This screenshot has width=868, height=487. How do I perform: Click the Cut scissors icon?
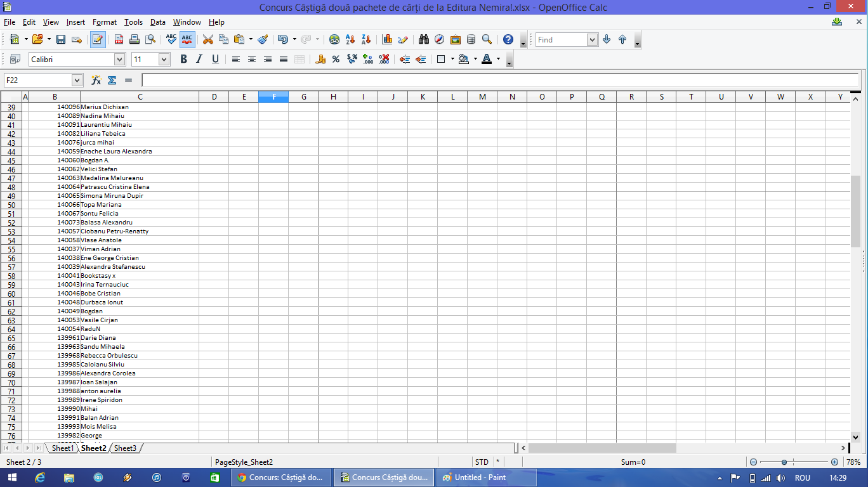tap(207, 39)
